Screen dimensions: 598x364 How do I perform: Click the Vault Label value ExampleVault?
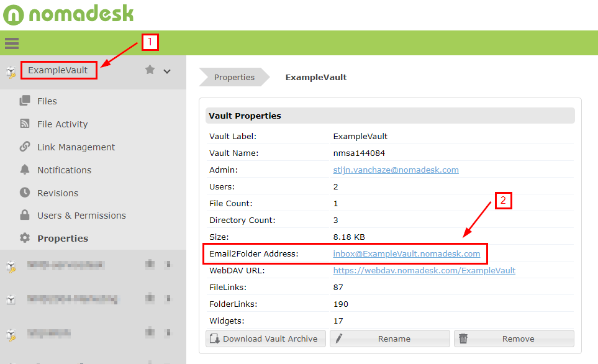(x=360, y=136)
